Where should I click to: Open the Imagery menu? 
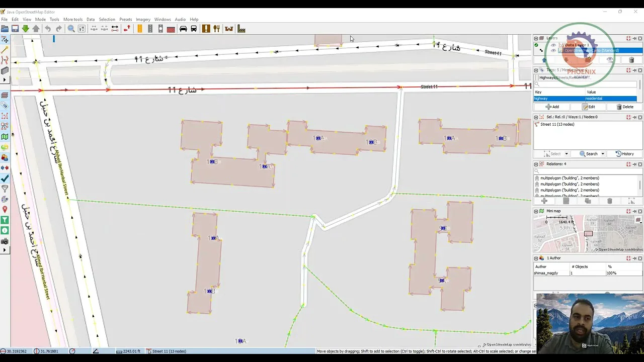[143, 20]
